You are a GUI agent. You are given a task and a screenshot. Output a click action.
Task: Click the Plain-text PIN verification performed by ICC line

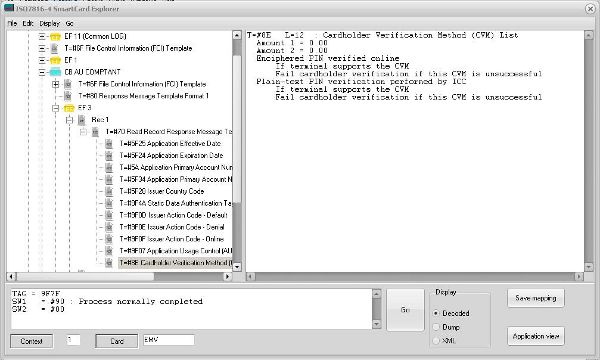pyautogui.click(x=361, y=81)
